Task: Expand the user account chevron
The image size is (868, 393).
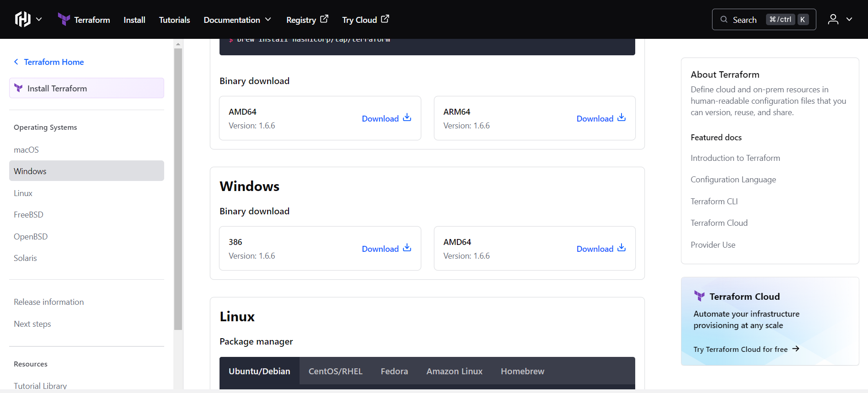Action: pyautogui.click(x=849, y=19)
